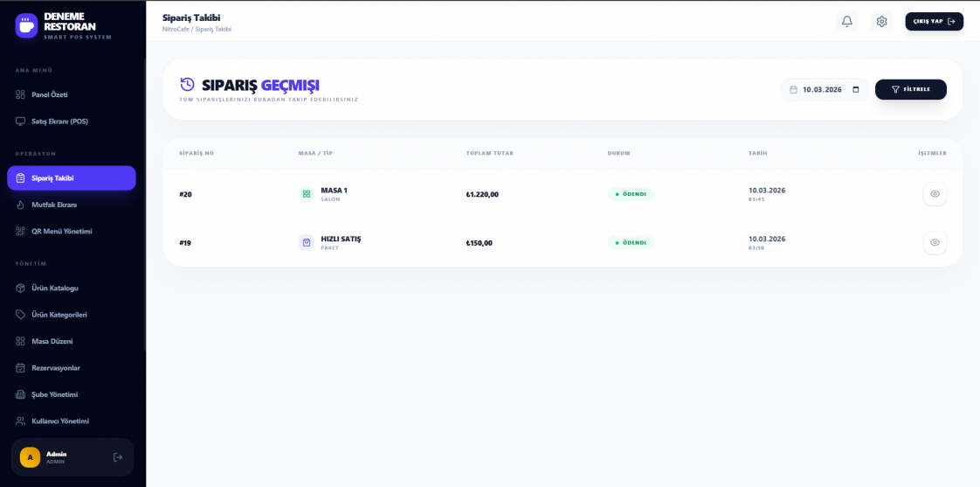Click the yellow Admin avatar

30,457
